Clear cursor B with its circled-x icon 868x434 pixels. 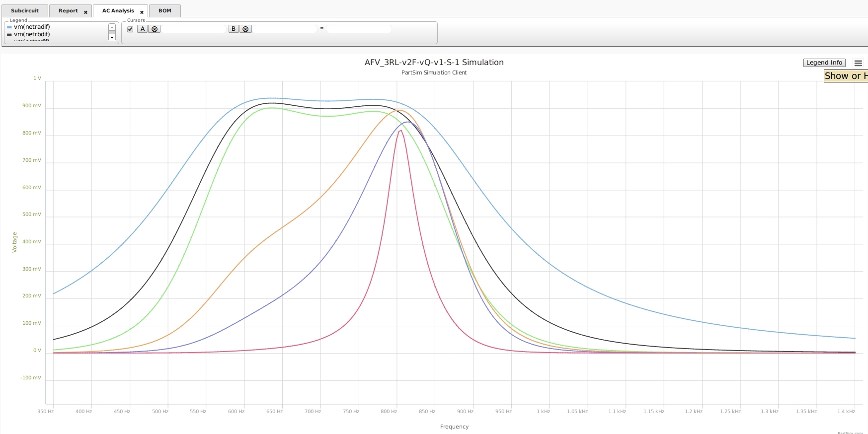click(x=245, y=29)
